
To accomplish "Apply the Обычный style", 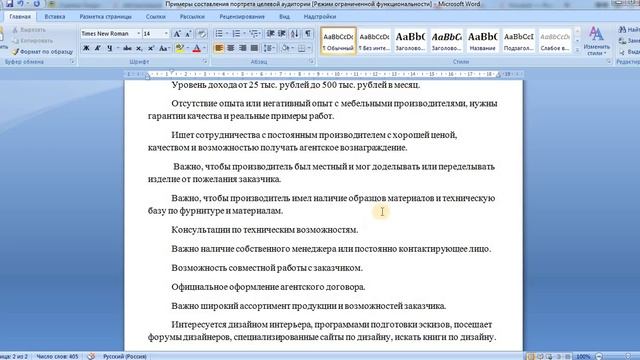I will (338, 41).
